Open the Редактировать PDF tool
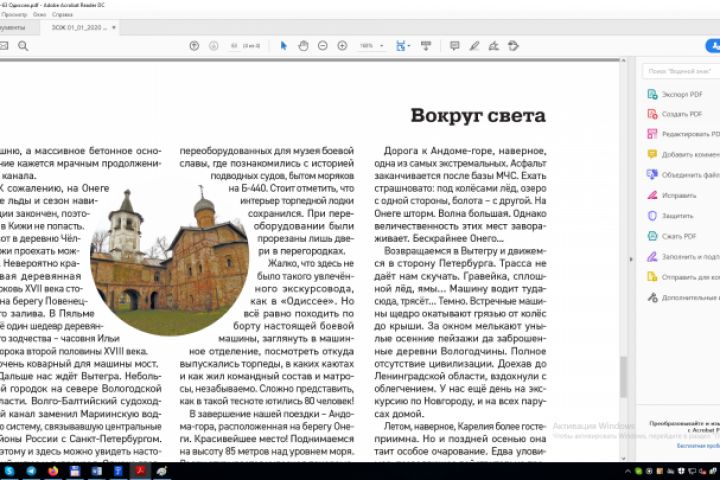The height and width of the screenshot is (480, 720). (683, 134)
